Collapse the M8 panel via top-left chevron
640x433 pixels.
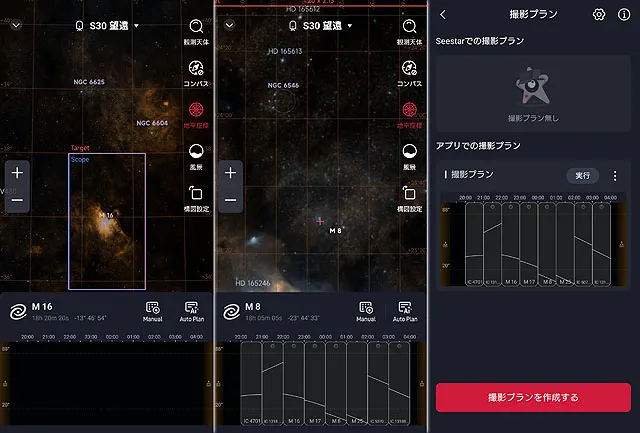229,25
